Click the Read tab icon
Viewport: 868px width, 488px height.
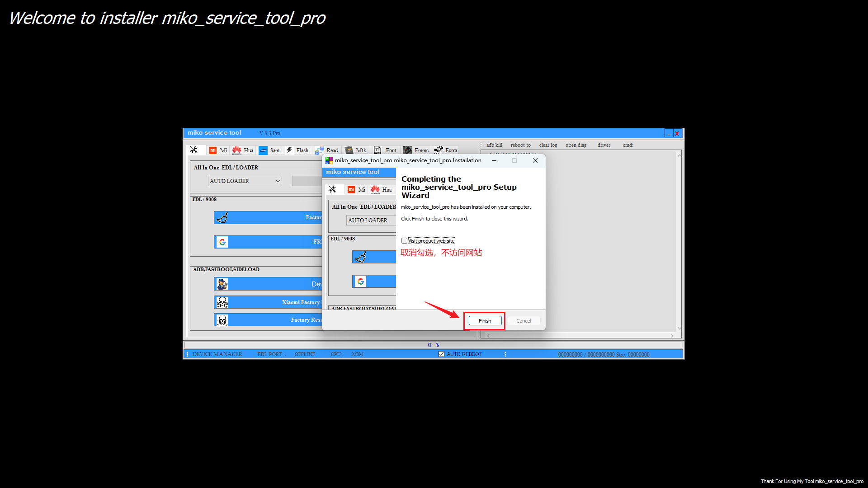point(320,150)
